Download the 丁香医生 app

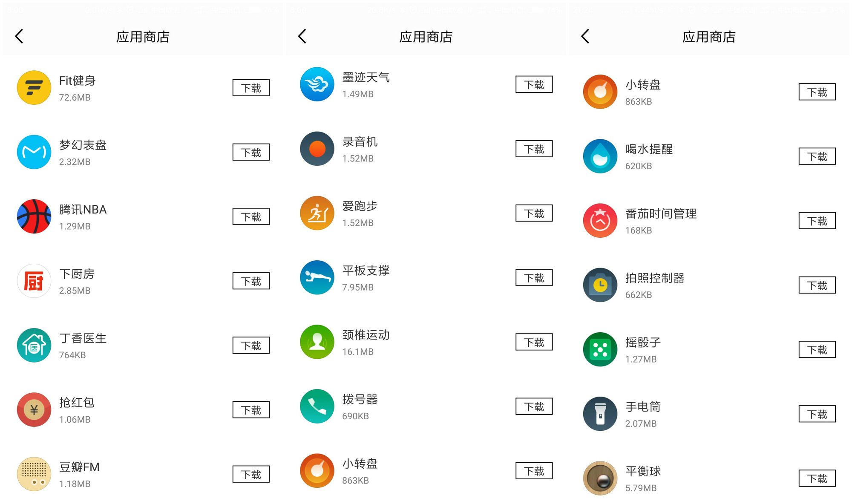pyautogui.click(x=251, y=345)
